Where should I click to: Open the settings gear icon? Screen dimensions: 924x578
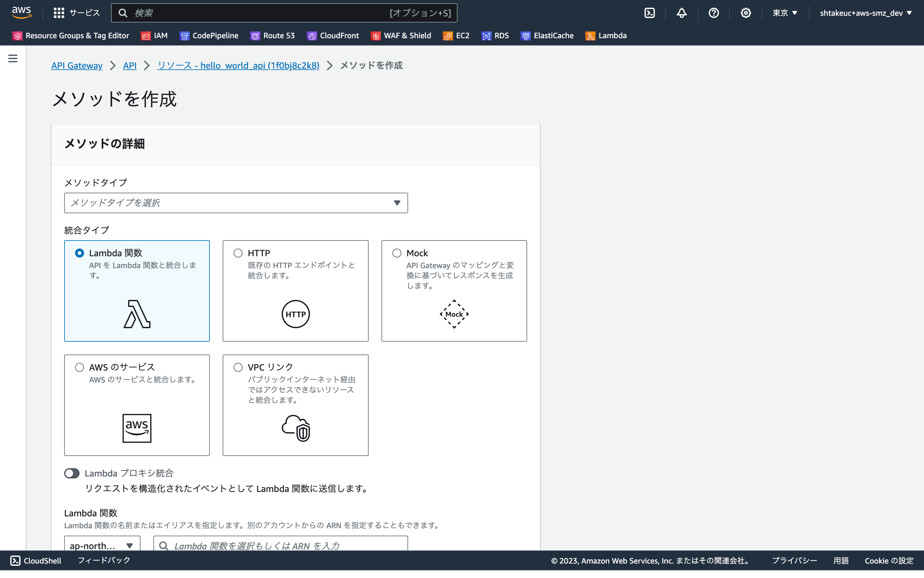click(x=746, y=13)
